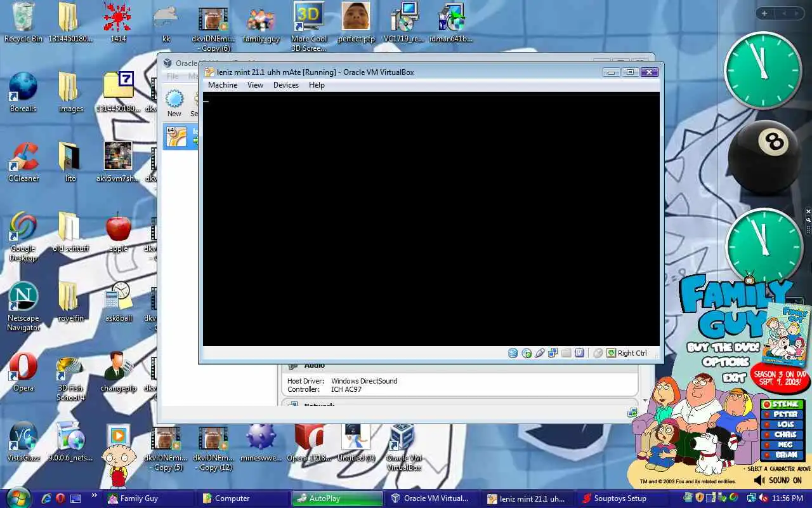Select the changepfp desktop icon
The width and height of the screenshot is (812, 508).
[x=118, y=371]
